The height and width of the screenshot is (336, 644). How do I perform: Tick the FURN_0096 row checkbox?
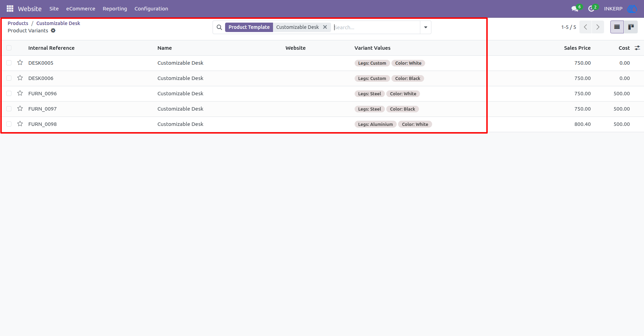pos(9,94)
